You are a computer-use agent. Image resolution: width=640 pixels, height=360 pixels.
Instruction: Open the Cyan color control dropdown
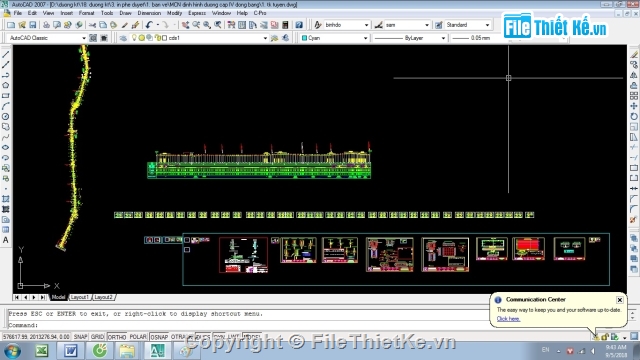point(334,38)
